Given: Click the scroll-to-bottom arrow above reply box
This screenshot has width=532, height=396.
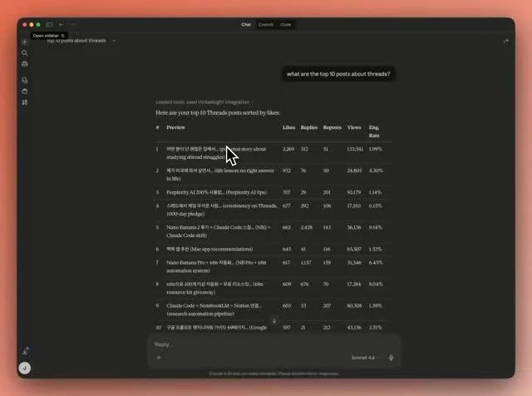Looking at the screenshot, I should 274,320.
